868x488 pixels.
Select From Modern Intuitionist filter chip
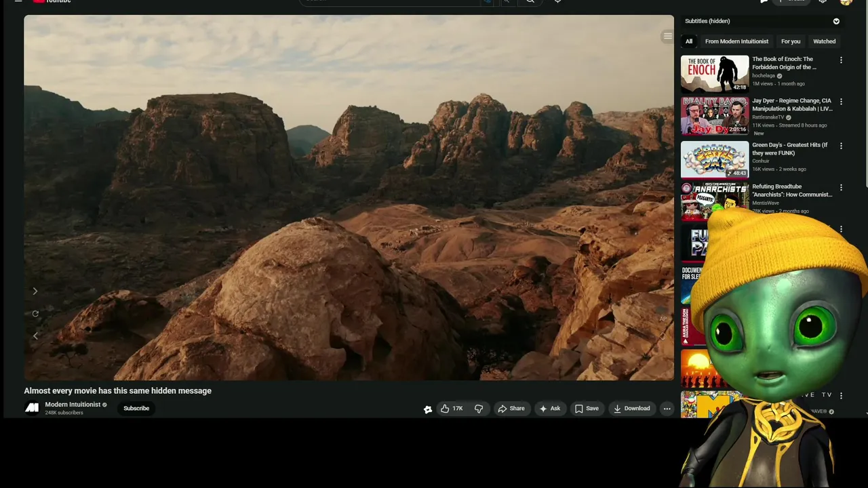(x=736, y=41)
